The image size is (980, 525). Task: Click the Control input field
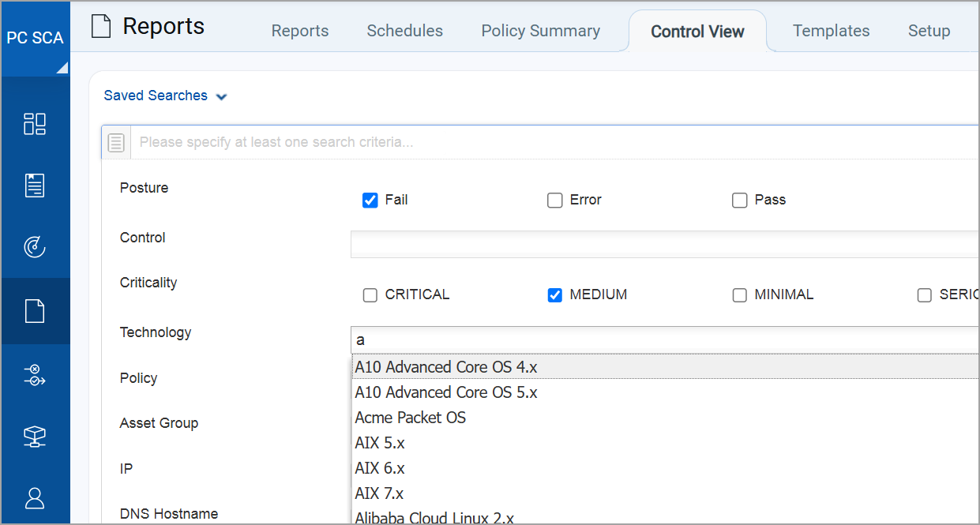(x=664, y=245)
